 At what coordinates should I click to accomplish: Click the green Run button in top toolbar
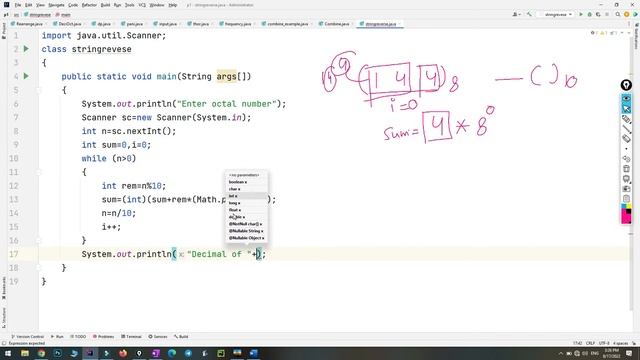coord(581,14)
